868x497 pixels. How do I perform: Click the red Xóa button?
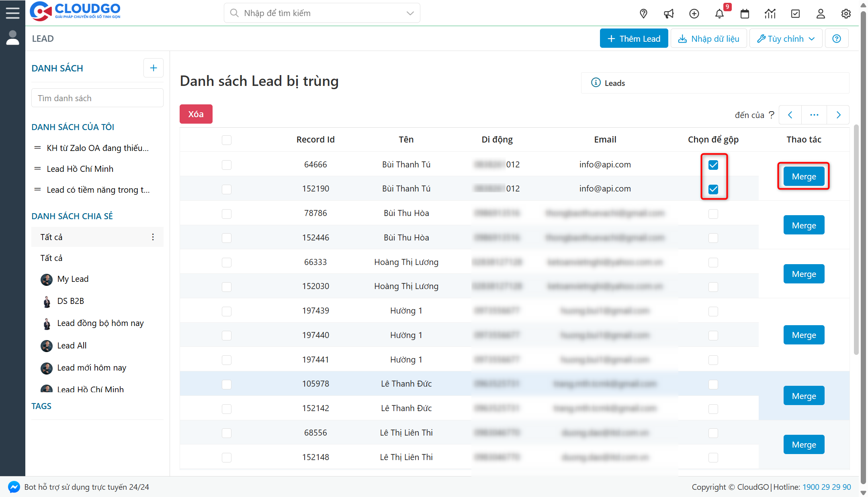tap(196, 114)
